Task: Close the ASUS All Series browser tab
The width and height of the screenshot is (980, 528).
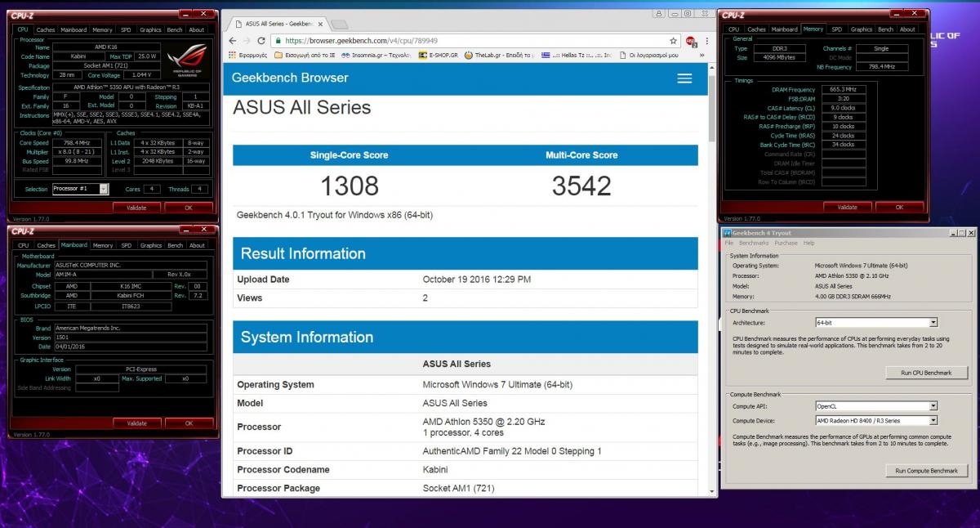Action: click(322, 24)
